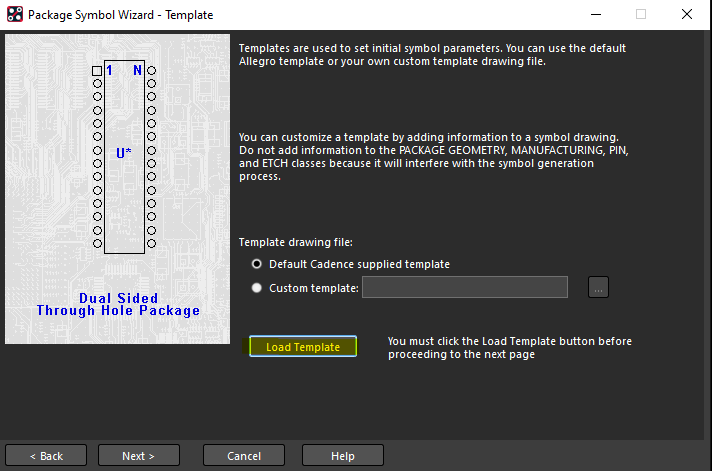Click the Load Template reminder text
The height and width of the screenshot is (471, 712).
(x=509, y=347)
